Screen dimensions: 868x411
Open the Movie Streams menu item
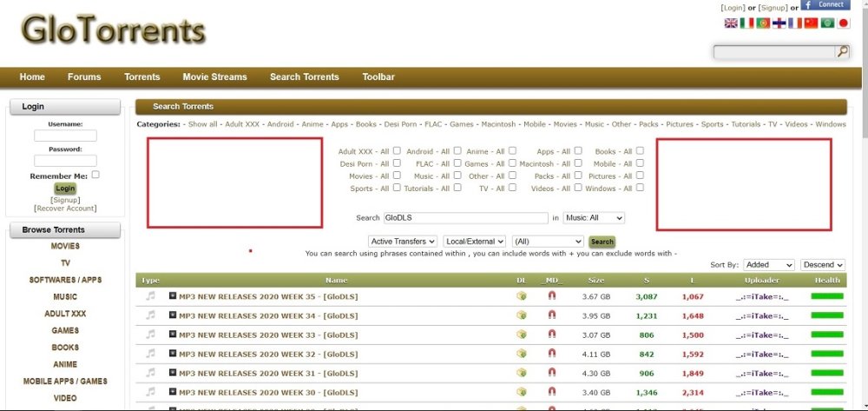tap(214, 77)
